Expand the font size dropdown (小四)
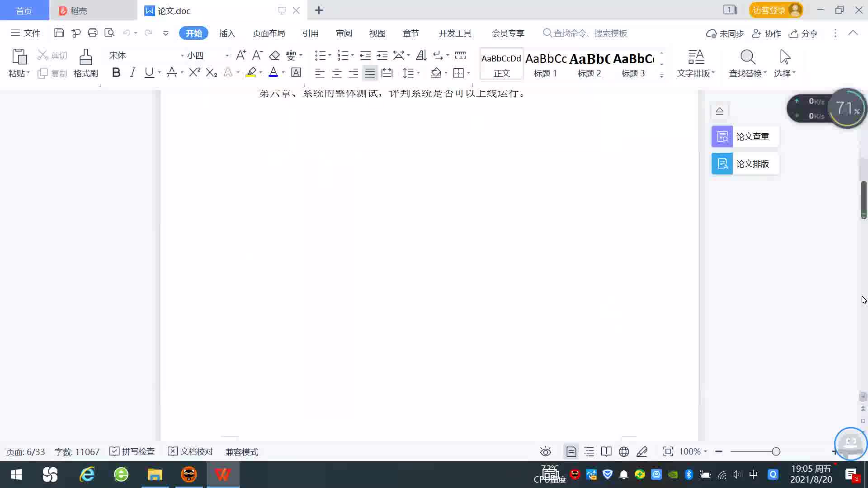 click(227, 56)
